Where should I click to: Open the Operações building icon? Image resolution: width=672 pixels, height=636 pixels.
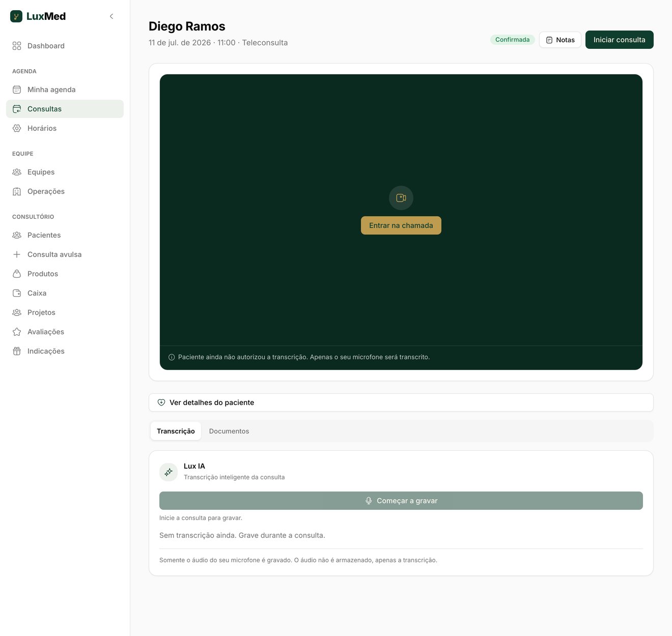tap(17, 191)
